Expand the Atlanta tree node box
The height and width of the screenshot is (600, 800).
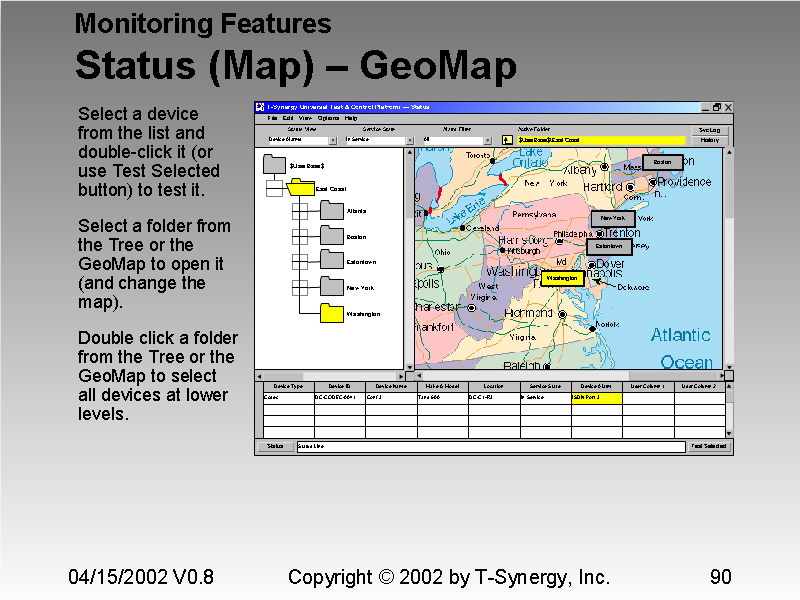click(298, 210)
